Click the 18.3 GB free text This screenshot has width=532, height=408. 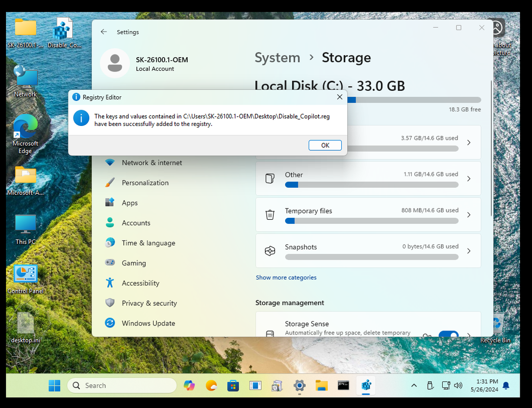[x=465, y=110]
